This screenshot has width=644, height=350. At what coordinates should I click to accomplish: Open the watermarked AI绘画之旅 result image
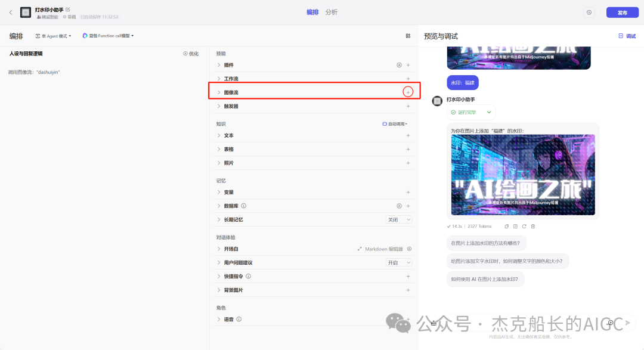[x=523, y=175]
